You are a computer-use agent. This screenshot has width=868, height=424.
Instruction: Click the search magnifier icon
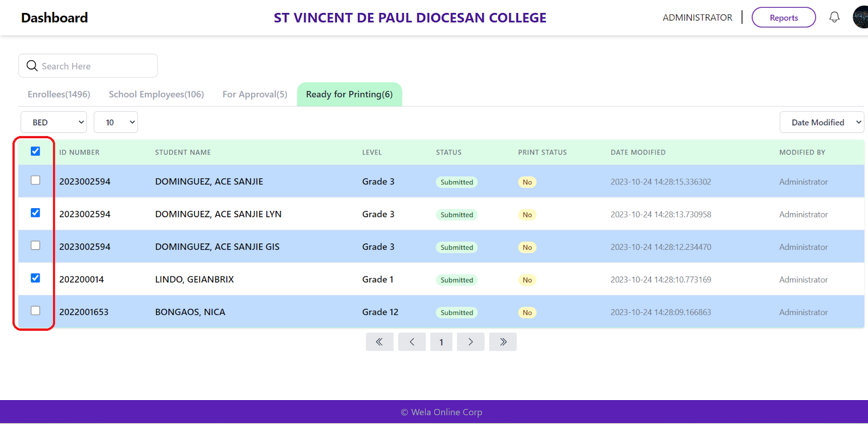(x=32, y=66)
